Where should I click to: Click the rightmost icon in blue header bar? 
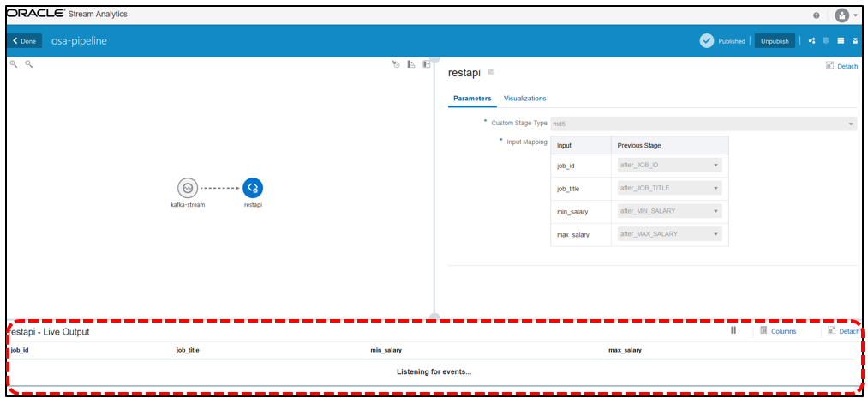(x=855, y=41)
